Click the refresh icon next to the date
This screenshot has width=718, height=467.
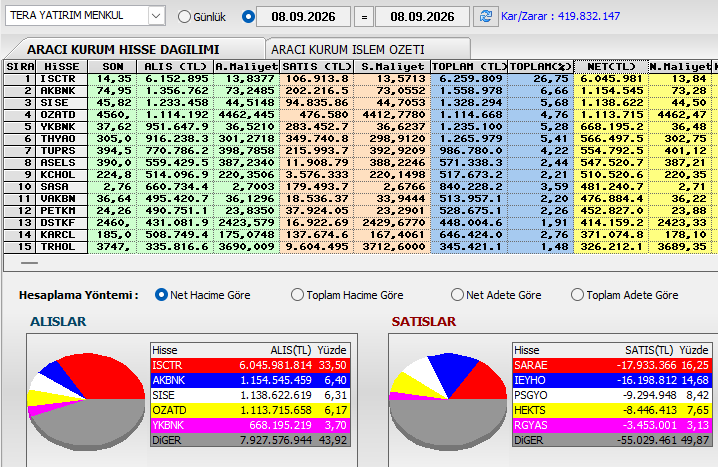click(486, 16)
